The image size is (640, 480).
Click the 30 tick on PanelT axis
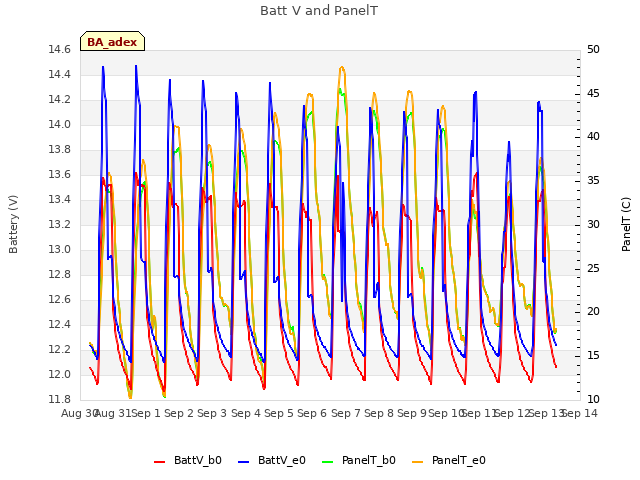[593, 224]
